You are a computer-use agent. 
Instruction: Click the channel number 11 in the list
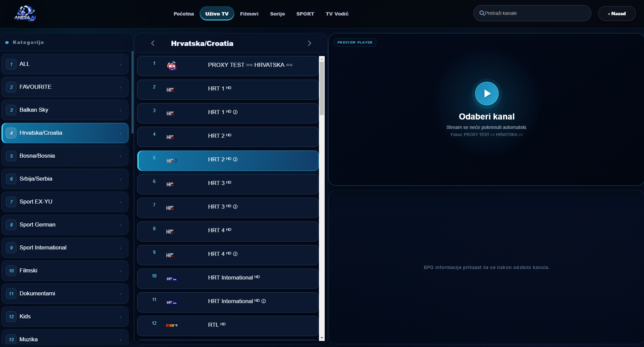pyautogui.click(x=154, y=300)
